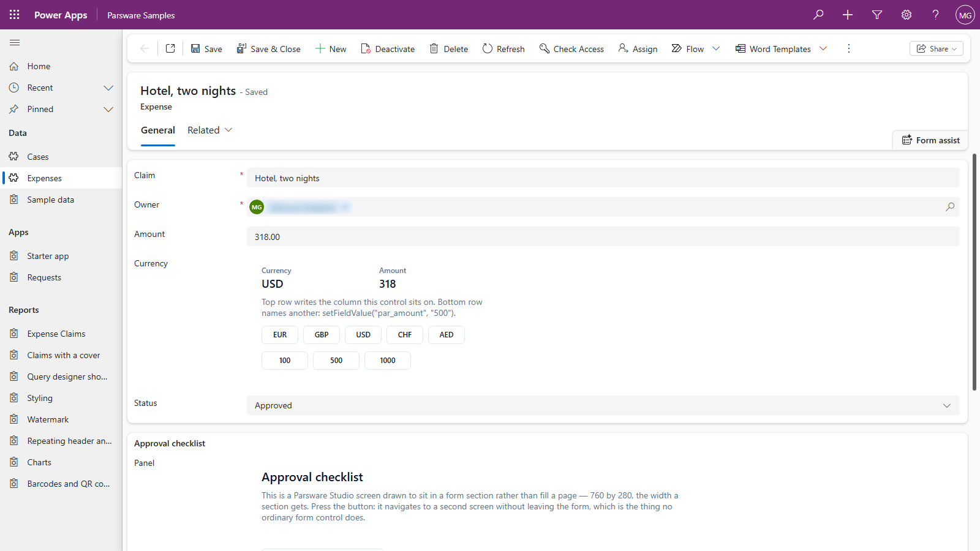Expand the Word Templates chevron

tap(823, 48)
